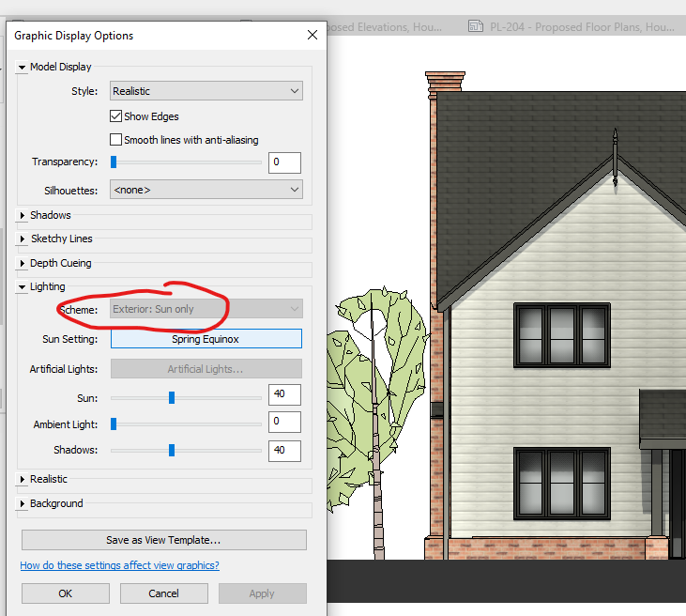This screenshot has width=686, height=616.
Task: Click the Sun intensity slider handle
Action: [x=172, y=397]
